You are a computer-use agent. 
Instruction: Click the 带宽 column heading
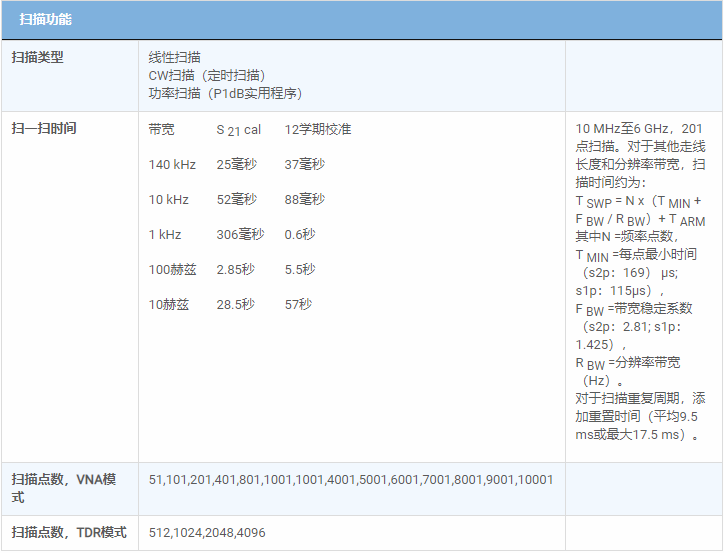click(x=161, y=130)
